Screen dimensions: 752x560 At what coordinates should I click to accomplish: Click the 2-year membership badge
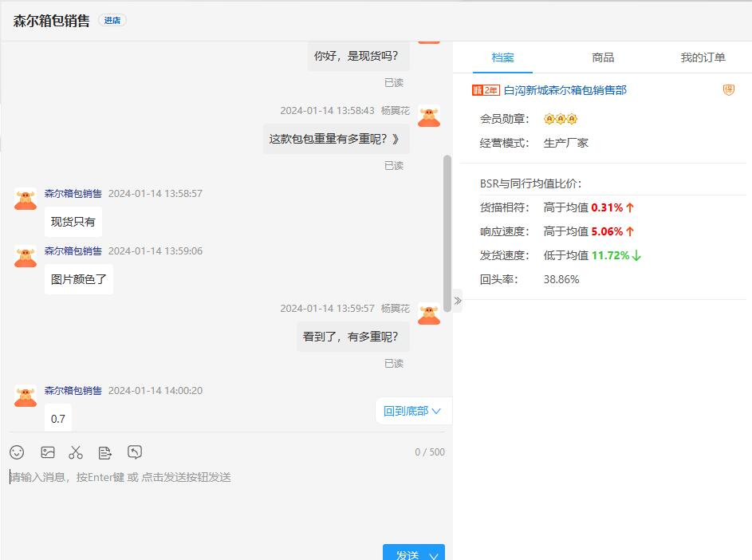click(x=486, y=90)
